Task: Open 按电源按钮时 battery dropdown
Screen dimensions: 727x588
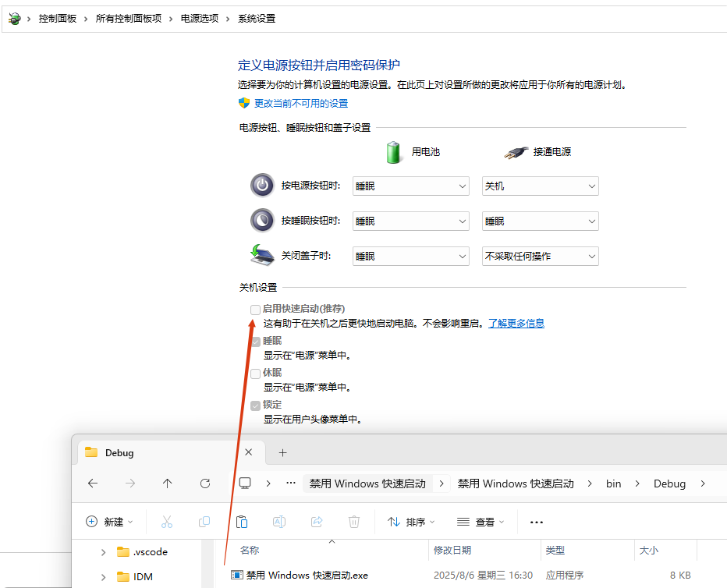Action: [x=411, y=186]
